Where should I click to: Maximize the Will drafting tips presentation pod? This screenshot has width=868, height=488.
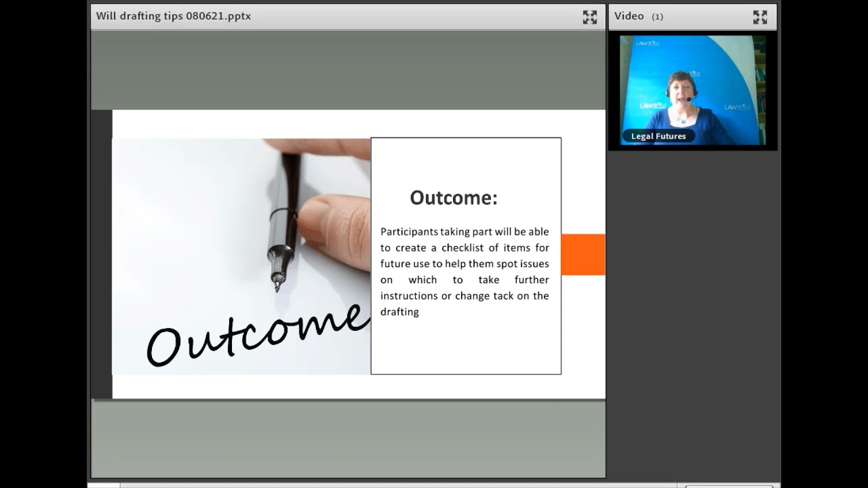(590, 17)
